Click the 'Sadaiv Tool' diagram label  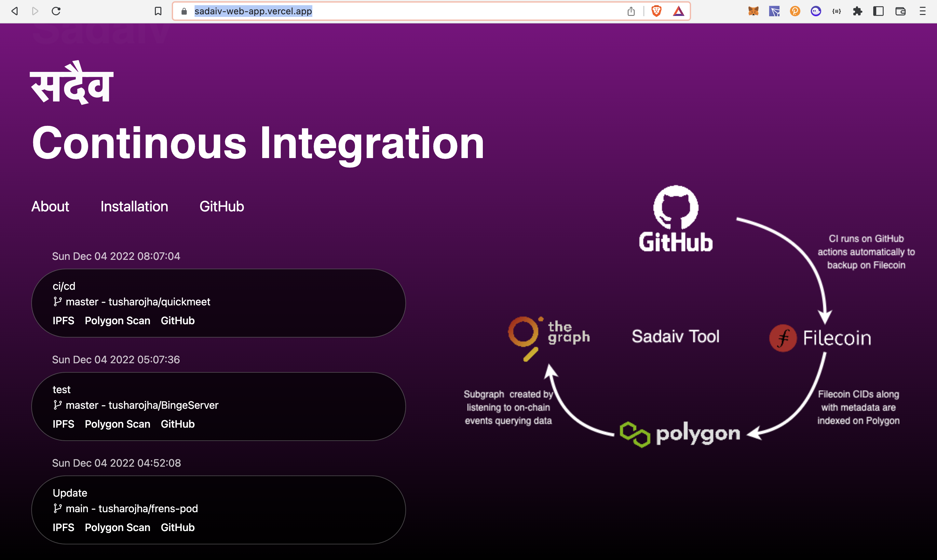coord(676,336)
